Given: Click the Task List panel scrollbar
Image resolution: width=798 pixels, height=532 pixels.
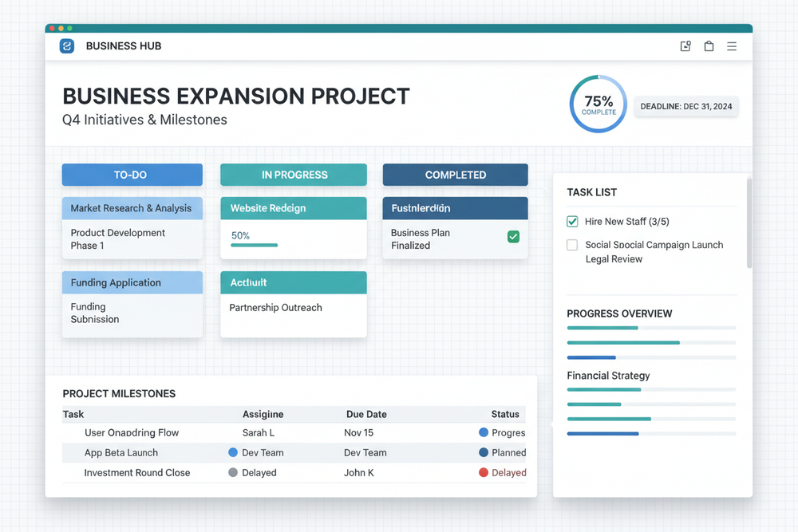Looking at the screenshot, I should coord(749,223).
